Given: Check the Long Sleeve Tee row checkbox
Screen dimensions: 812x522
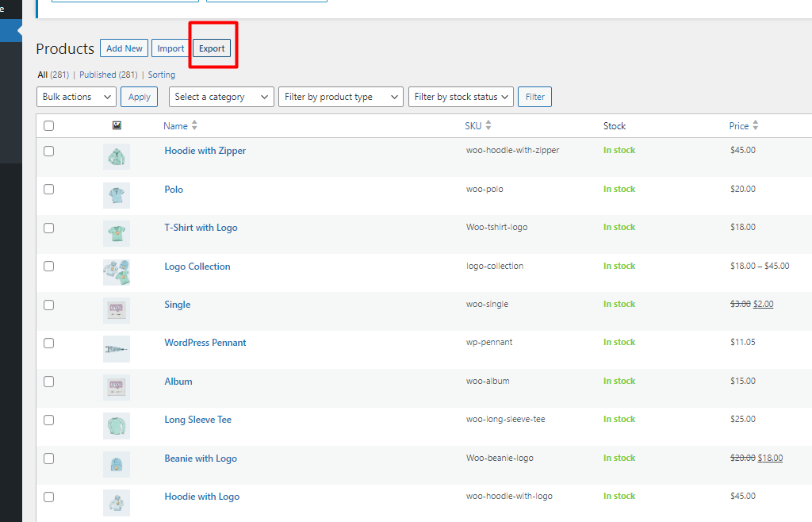Looking at the screenshot, I should tap(48, 420).
